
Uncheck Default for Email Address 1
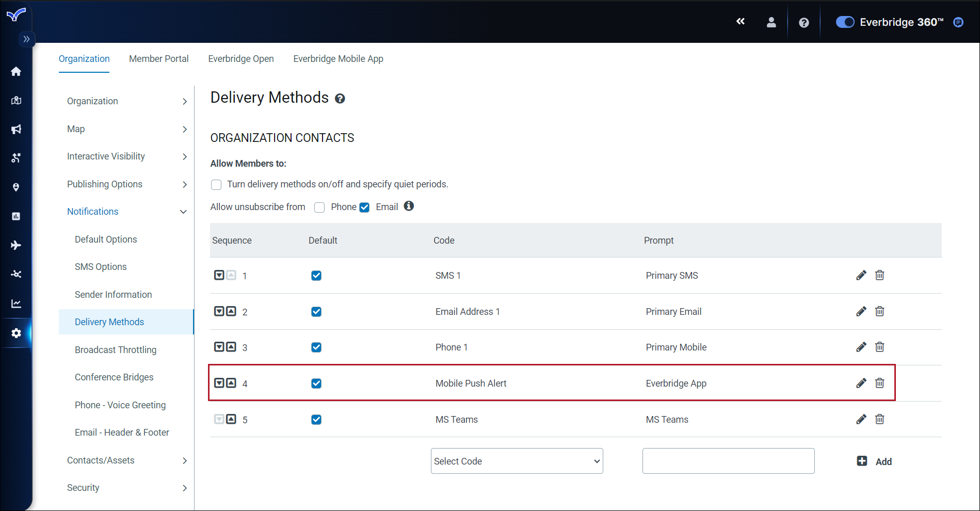tap(316, 312)
